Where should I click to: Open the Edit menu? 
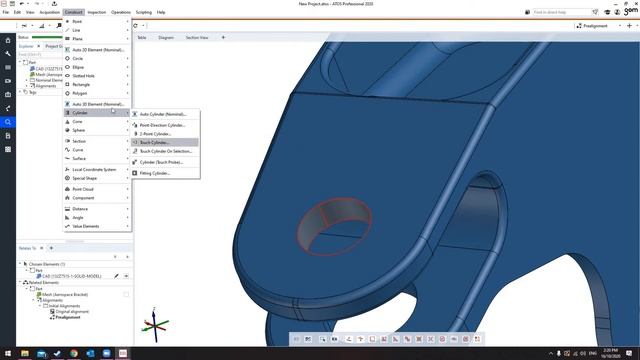coord(17,12)
